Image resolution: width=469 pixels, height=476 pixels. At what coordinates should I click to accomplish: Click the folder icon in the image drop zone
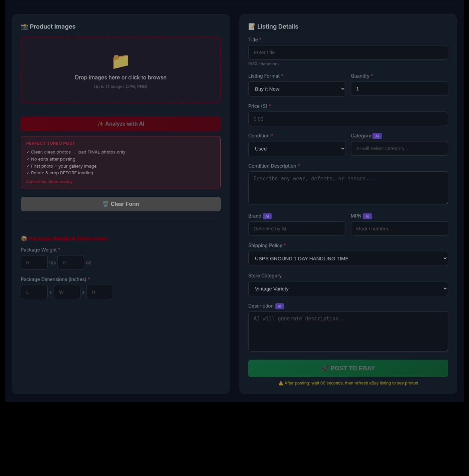pos(121,62)
